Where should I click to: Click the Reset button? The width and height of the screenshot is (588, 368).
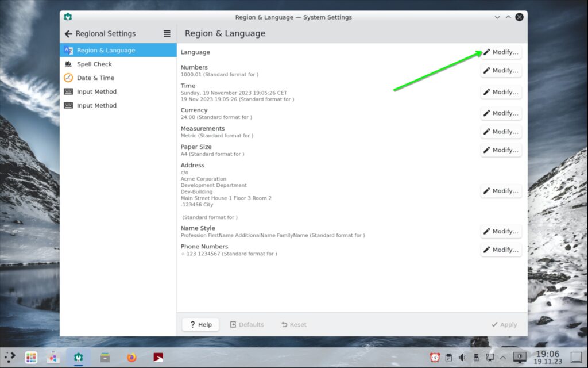pyautogui.click(x=293, y=324)
